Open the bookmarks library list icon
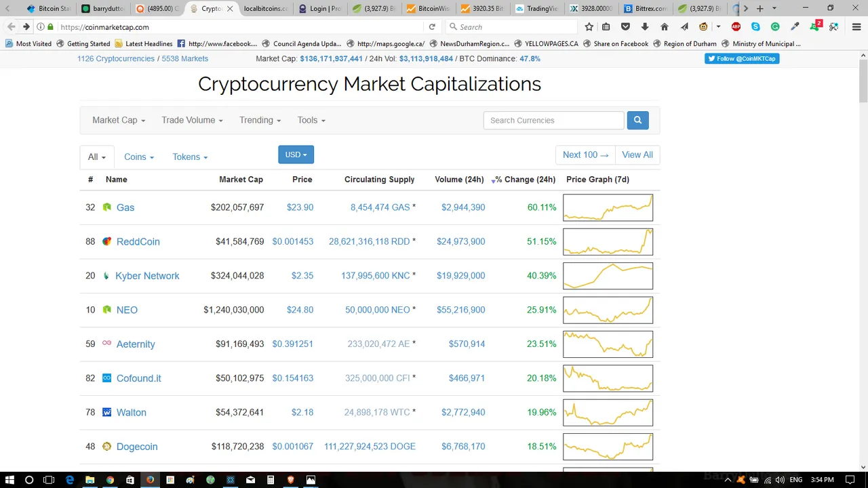This screenshot has width=868, height=488. (606, 27)
